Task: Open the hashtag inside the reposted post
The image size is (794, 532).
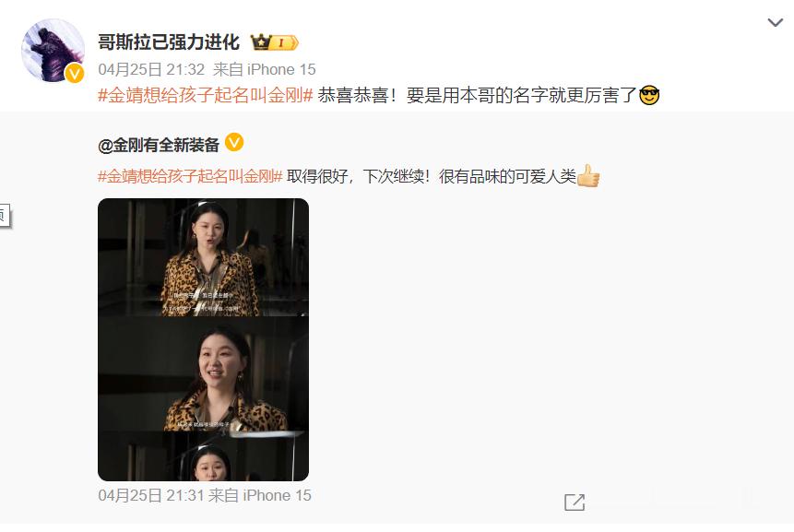Action: [190, 176]
